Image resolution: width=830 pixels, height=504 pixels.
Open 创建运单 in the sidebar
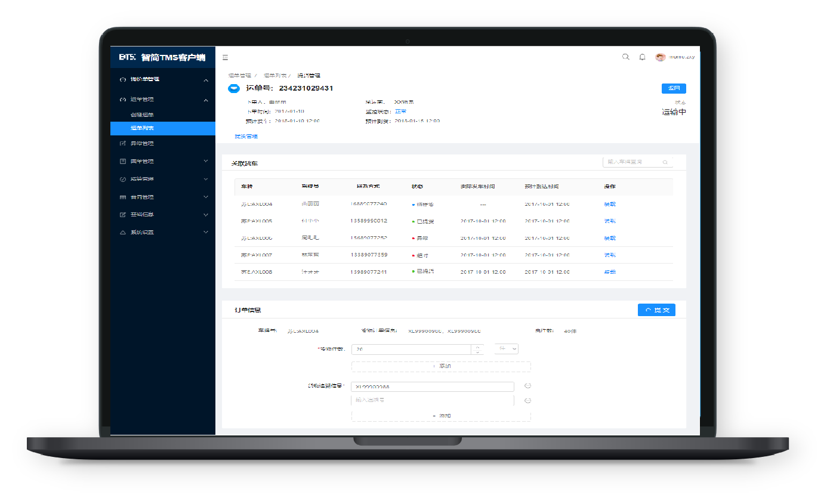(x=142, y=115)
